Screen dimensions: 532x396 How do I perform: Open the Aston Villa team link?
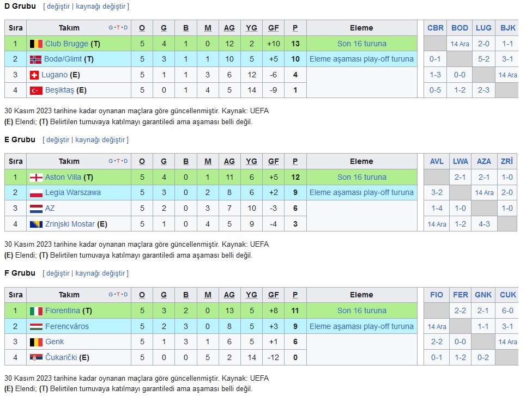click(63, 178)
